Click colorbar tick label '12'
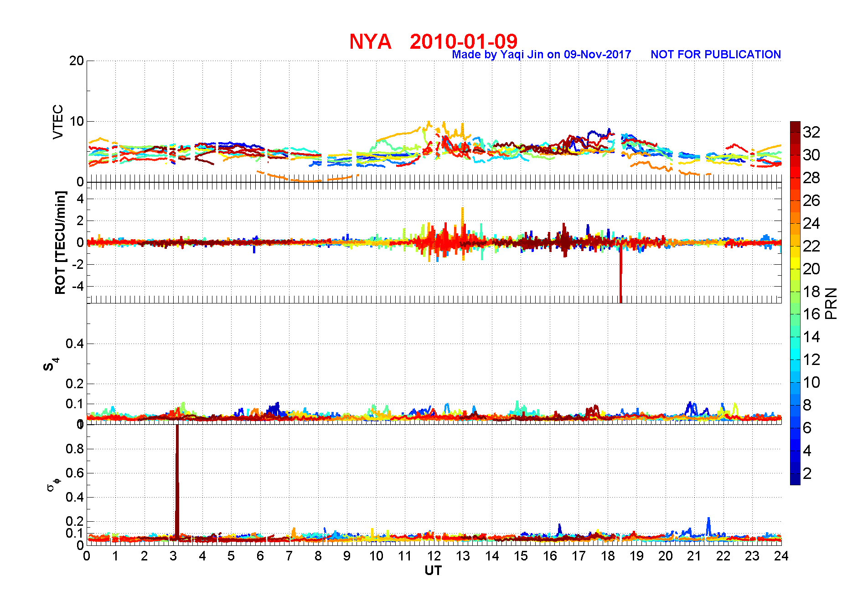The width and height of the screenshot is (868, 606). [x=811, y=359]
